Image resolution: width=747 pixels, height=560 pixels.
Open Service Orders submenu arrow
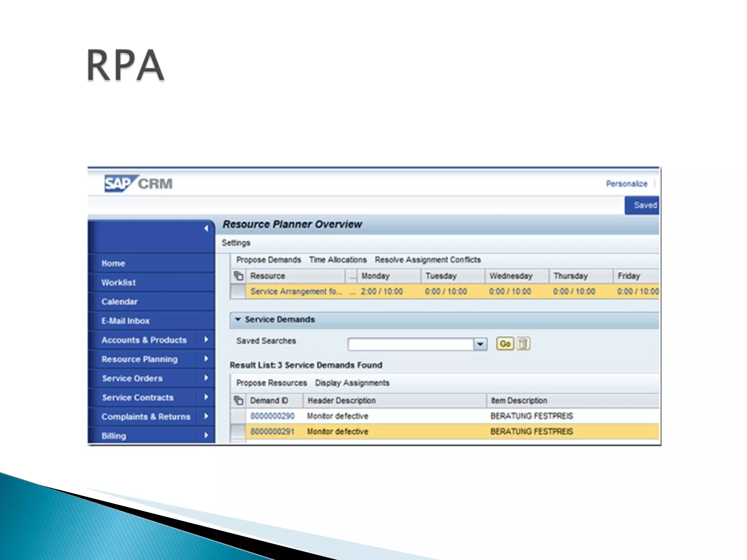(206, 378)
